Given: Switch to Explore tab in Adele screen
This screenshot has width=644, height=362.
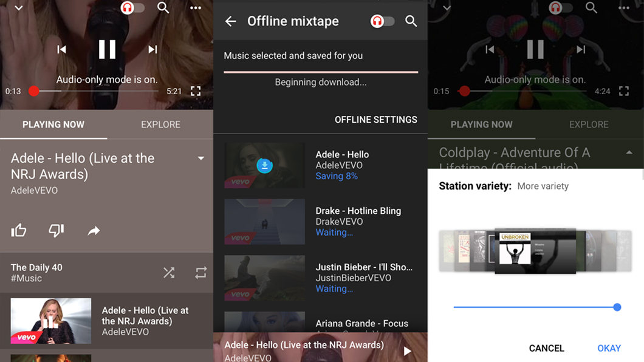Looking at the screenshot, I should pos(160,125).
